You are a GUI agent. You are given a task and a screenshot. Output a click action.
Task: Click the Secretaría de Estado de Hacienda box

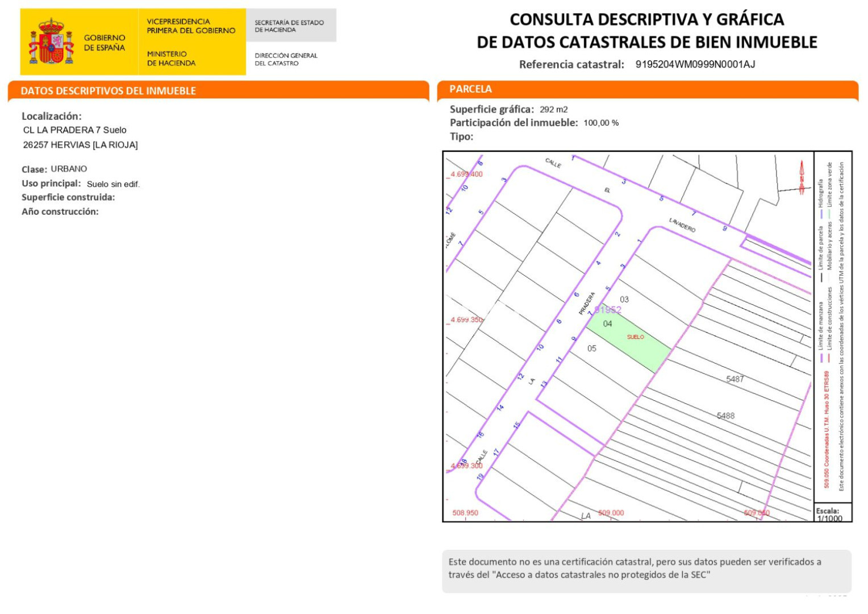click(290, 26)
